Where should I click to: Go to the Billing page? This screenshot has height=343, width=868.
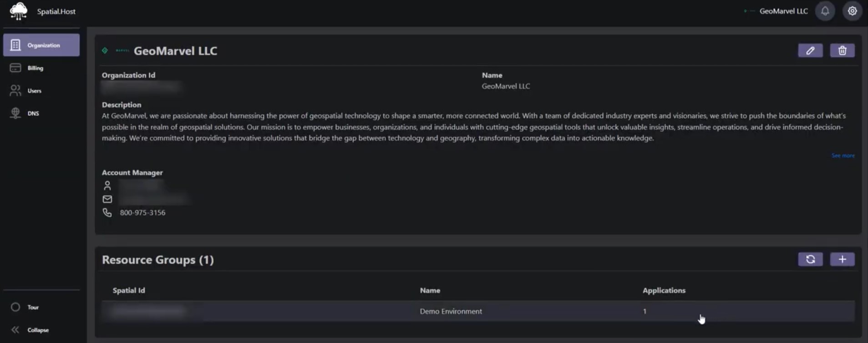[35, 68]
